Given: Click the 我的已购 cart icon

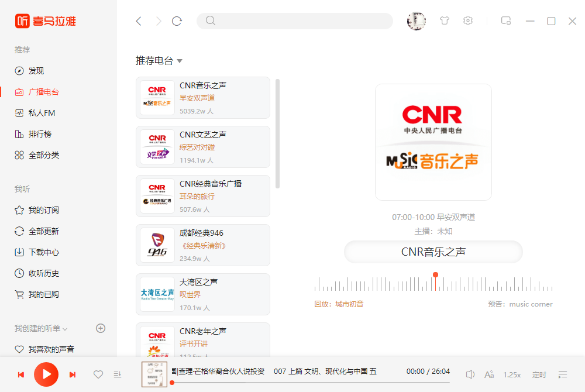Looking at the screenshot, I should (19, 294).
